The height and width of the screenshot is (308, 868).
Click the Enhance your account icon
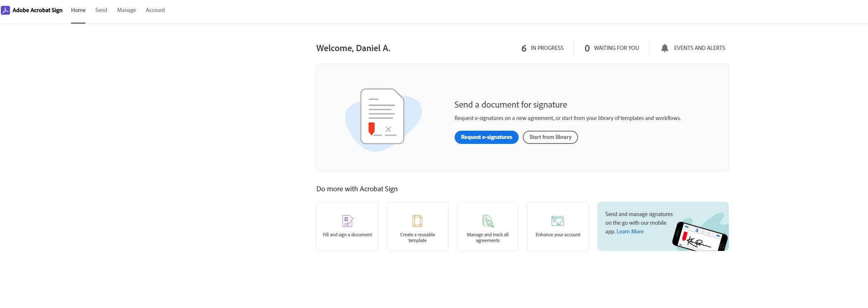pyautogui.click(x=558, y=221)
